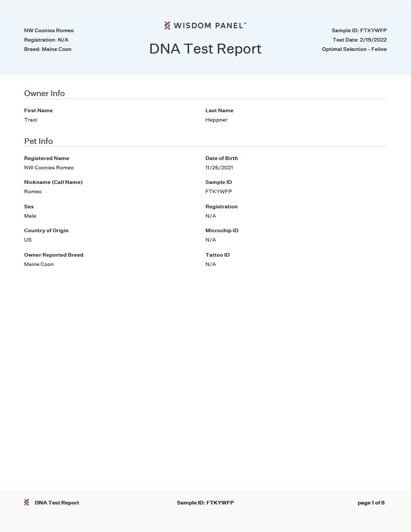Click the Microchip ID label
Image resolution: width=411 pixels, height=532 pixels.
(222, 231)
